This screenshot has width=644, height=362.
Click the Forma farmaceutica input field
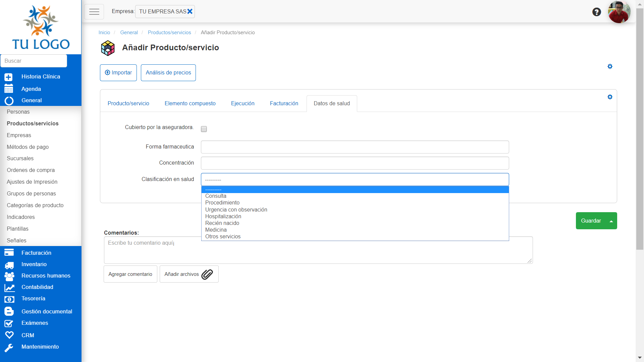[355, 147]
